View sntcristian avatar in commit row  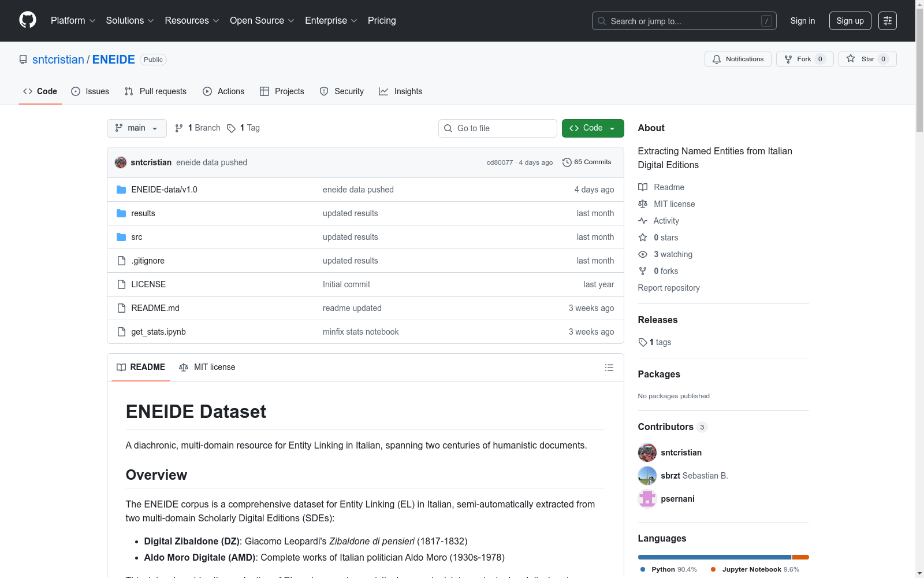click(x=121, y=162)
